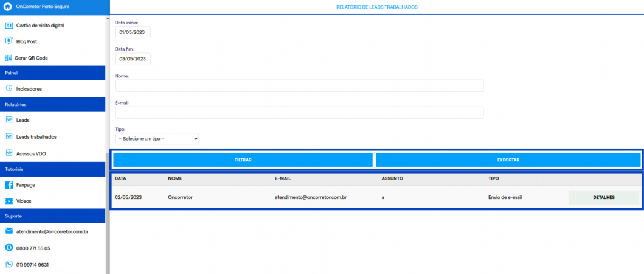Click DETALHES for the Oncorretor row
The image size is (644, 274).
click(x=604, y=197)
